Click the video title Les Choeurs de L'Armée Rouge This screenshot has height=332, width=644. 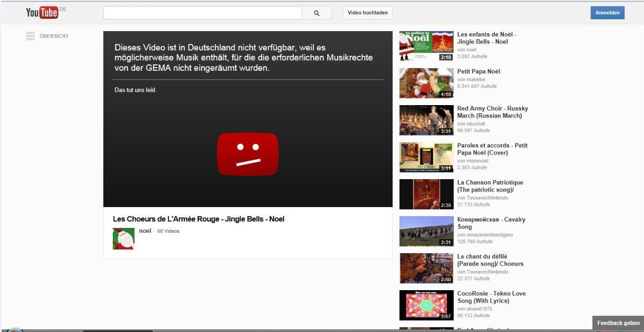tap(198, 219)
